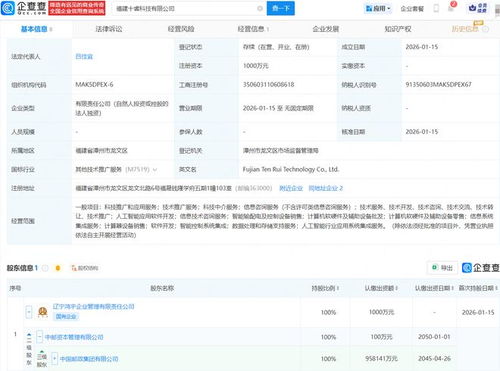Collapse the second-level shareholder 中邮资本 row
The image size is (500, 371).
pyautogui.click(x=39, y=337)
